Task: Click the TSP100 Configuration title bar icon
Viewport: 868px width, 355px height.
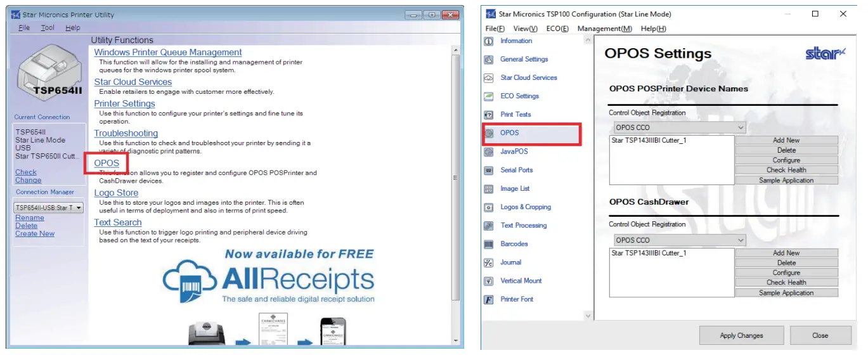Action: (x=491, y=13)
